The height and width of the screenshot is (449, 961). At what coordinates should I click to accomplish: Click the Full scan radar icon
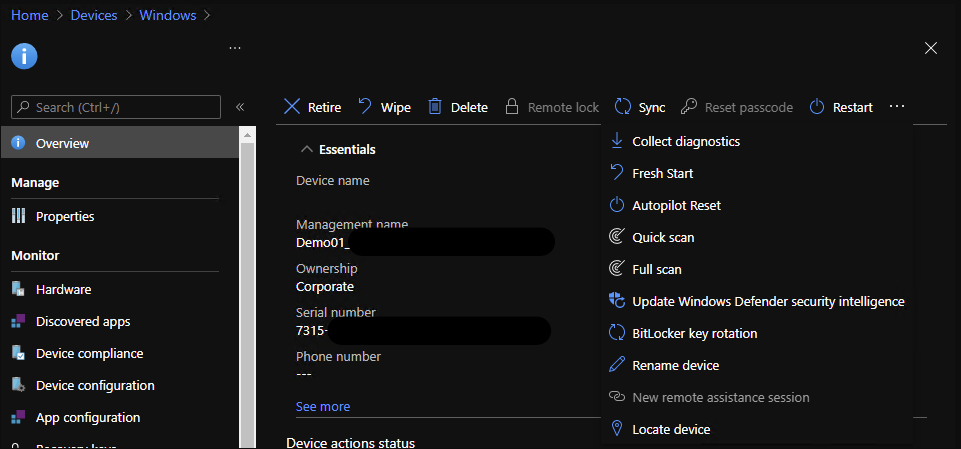(x=617, y=269)
